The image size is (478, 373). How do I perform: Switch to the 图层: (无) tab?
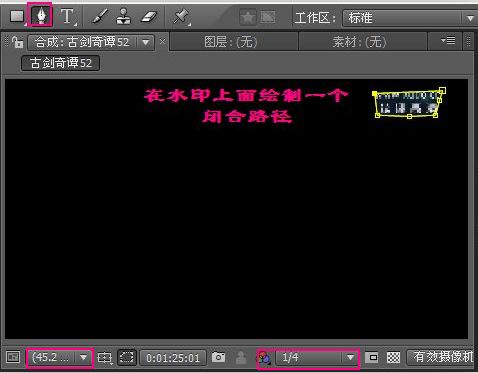(230, 42)
